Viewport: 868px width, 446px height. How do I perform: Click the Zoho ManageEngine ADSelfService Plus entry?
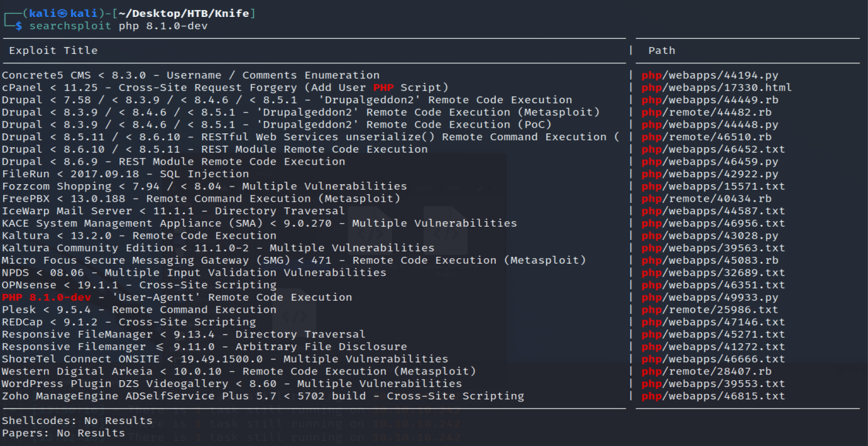(263, 396)
